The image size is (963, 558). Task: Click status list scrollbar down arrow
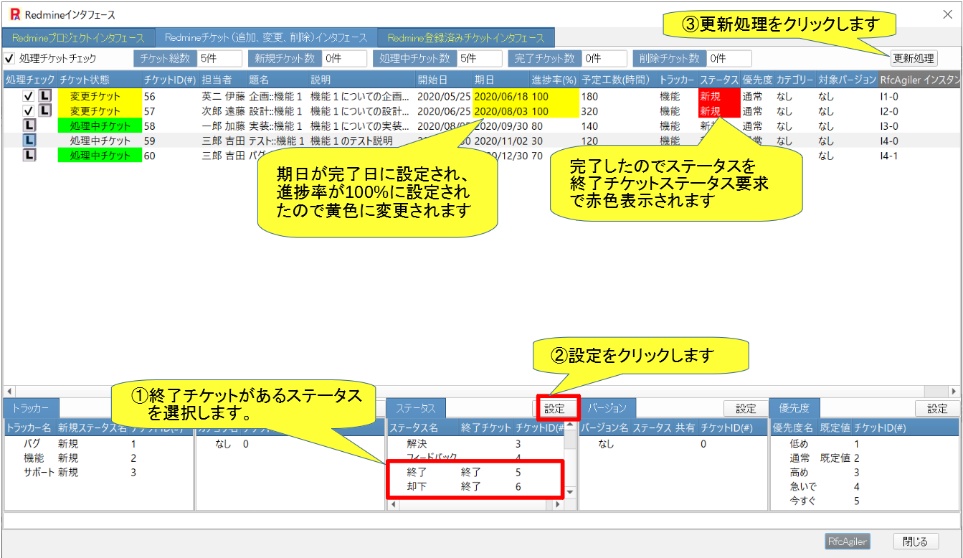pos(571,492)
